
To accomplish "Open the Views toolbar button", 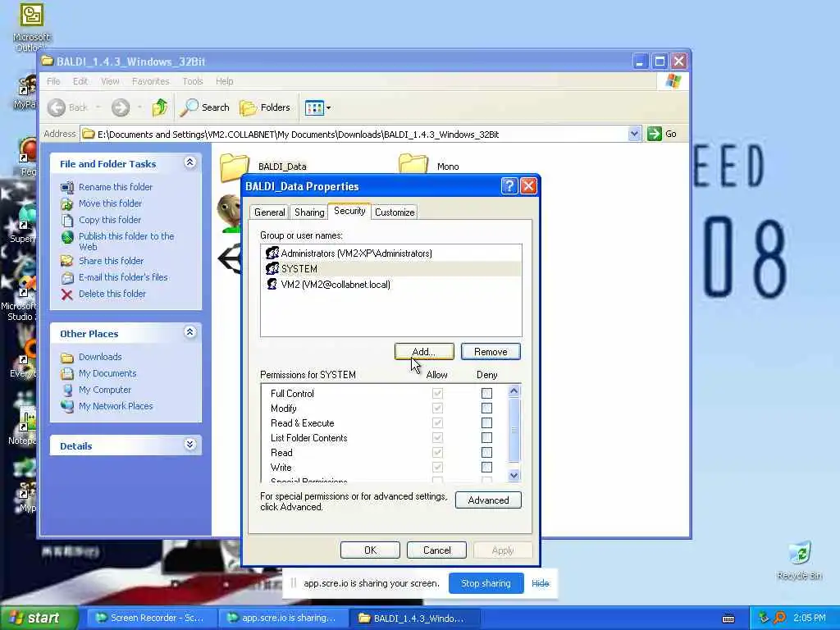I will [x=317, y=107].
